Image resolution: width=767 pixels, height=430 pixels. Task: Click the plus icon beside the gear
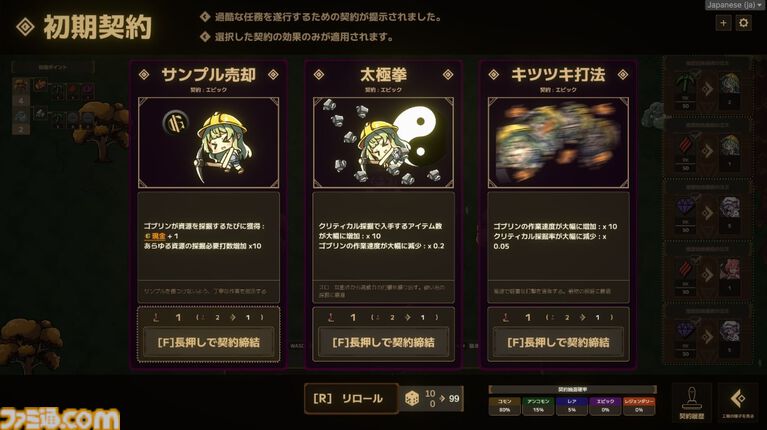(723, 23)
